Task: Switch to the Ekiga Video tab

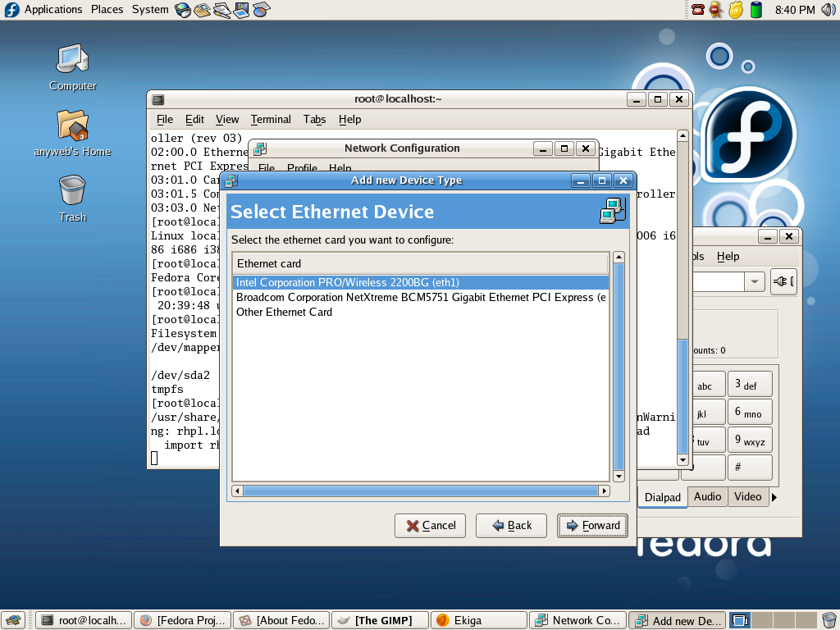Action: coord(748,496)
